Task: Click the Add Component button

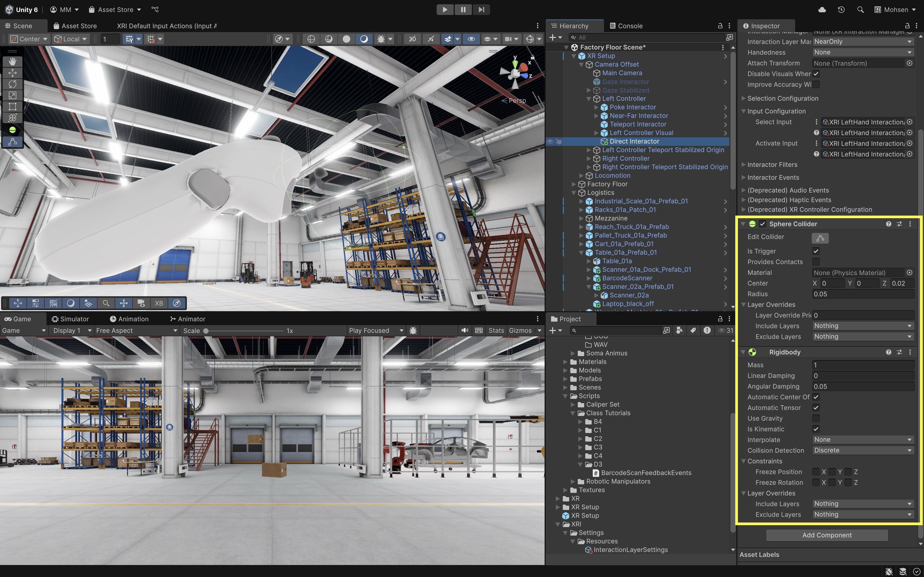Action: coord(827,535)
